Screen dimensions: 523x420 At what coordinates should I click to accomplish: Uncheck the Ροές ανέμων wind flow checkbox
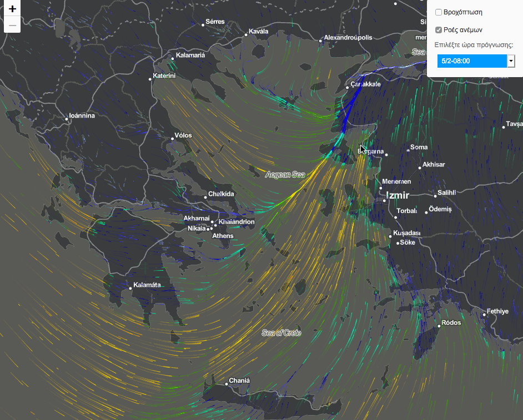[x=439, y=30]
